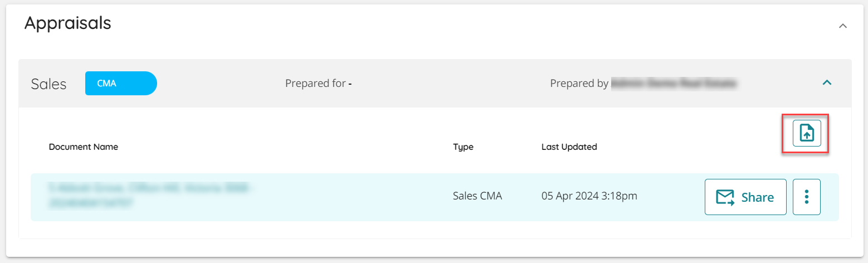Select the blue CMA badge

[x=121, y=83]
